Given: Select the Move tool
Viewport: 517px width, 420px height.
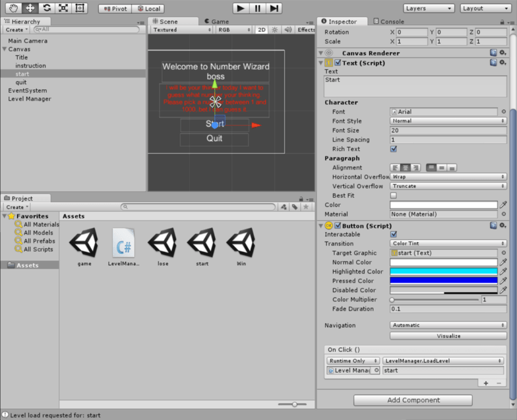Looking at the screenshot, I should 30,8.
